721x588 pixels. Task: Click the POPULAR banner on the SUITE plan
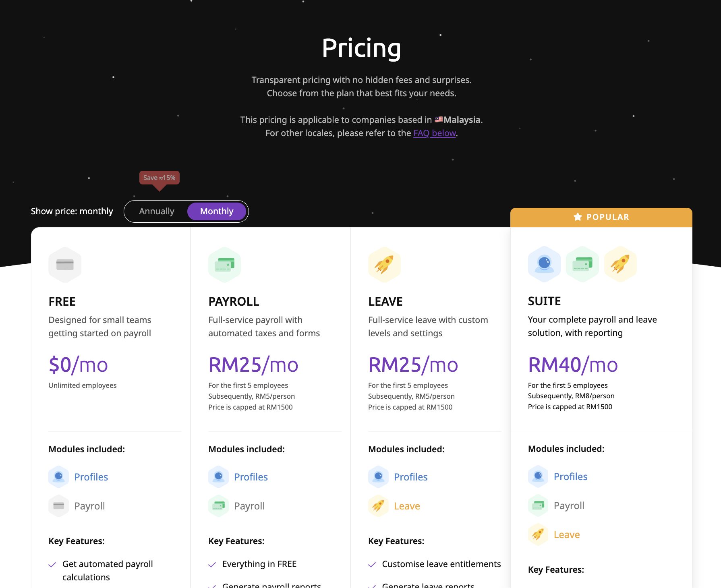[x=601, y=217]
